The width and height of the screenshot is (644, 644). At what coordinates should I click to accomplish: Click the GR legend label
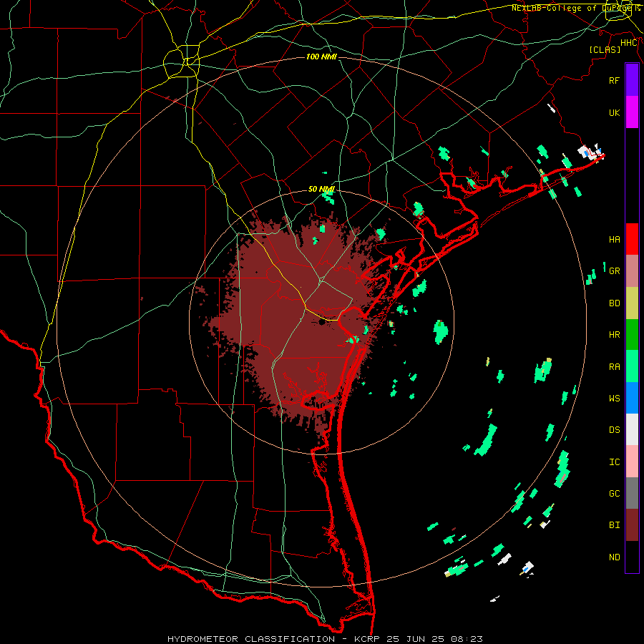(615, 271)
